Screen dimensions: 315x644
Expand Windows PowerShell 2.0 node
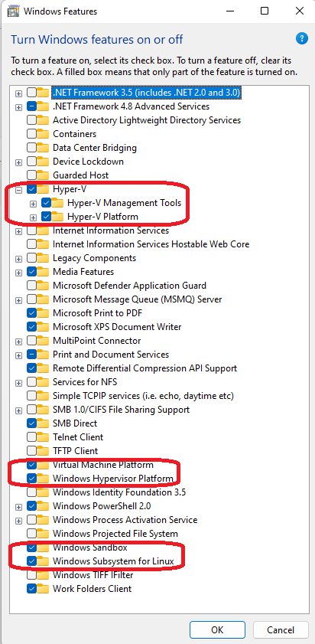pos(18,507)
